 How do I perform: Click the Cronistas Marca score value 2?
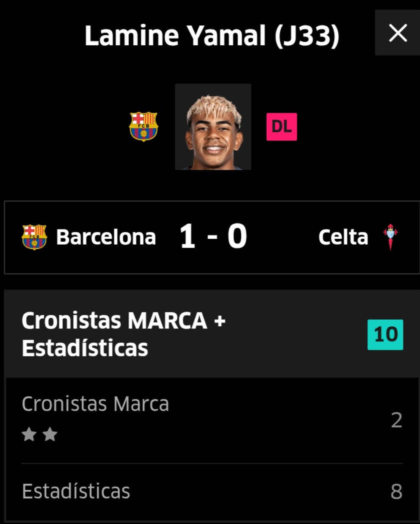(x=396, y=420)
